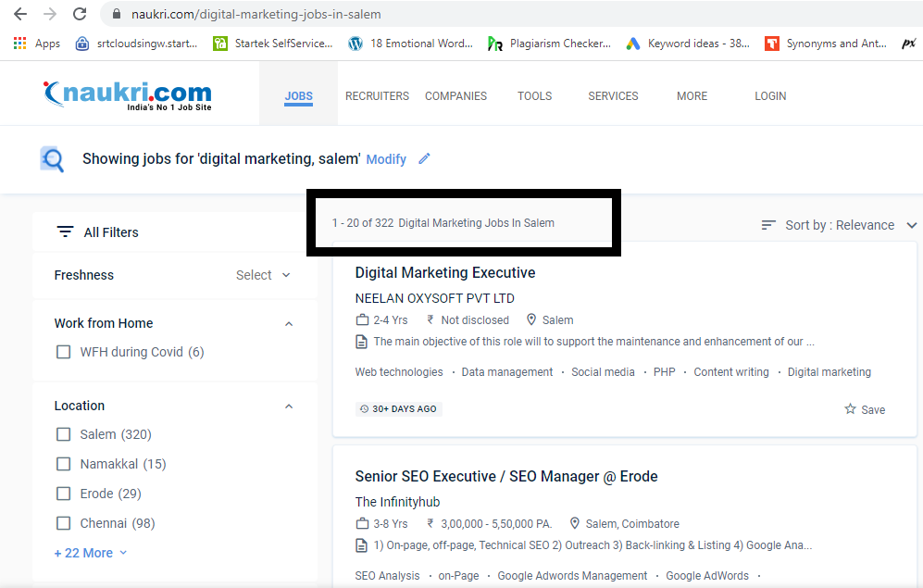Click the PHP skill tag
The image size is (923, 588).
(x=664, y=372)
